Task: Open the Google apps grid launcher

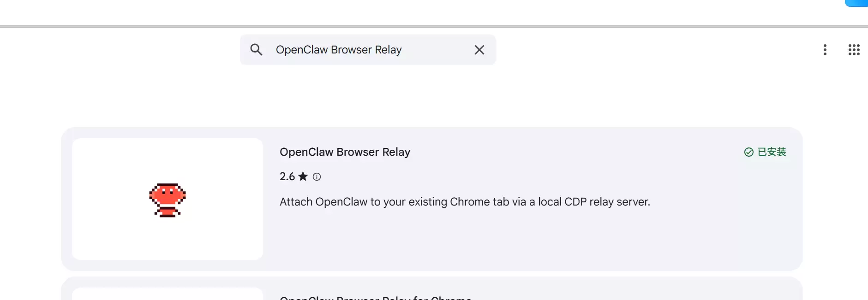Action: click(854, 50)
